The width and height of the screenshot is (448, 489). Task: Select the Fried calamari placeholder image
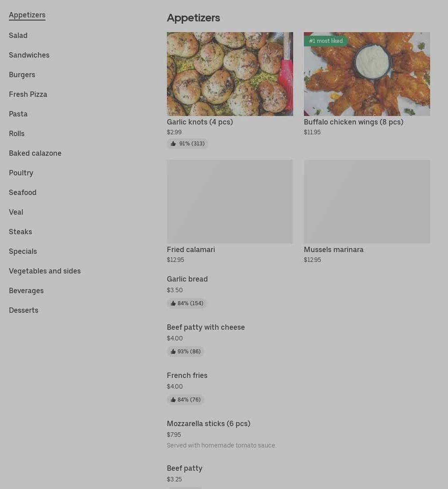click(x=230, y=202)
